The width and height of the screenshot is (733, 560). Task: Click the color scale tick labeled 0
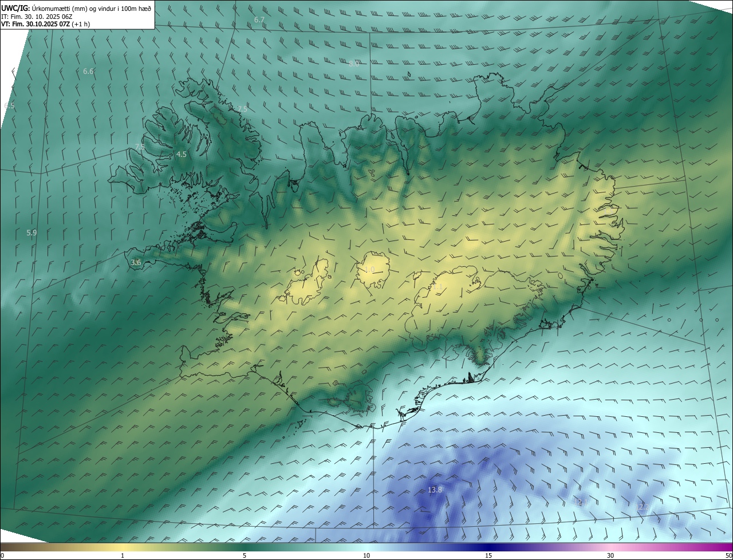(x=2, y=555)
